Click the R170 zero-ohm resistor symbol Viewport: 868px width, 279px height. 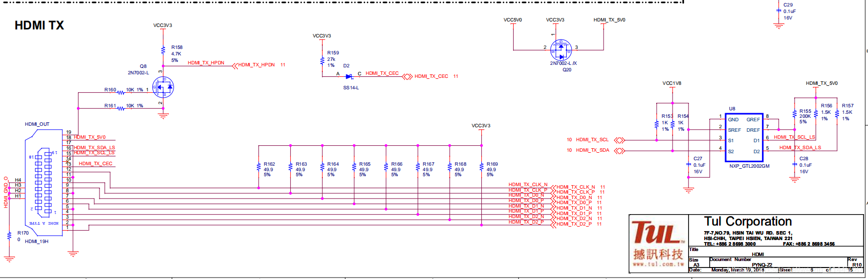[9, 236]
